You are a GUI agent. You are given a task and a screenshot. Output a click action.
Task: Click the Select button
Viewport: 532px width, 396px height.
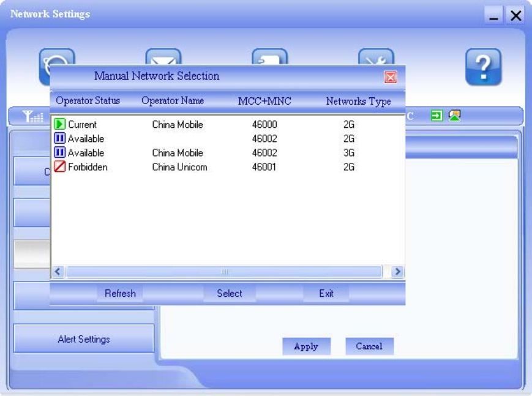230,293
